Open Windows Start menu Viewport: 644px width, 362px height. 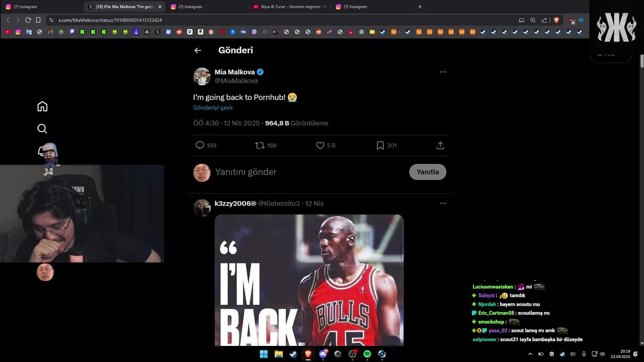(264, 354)
